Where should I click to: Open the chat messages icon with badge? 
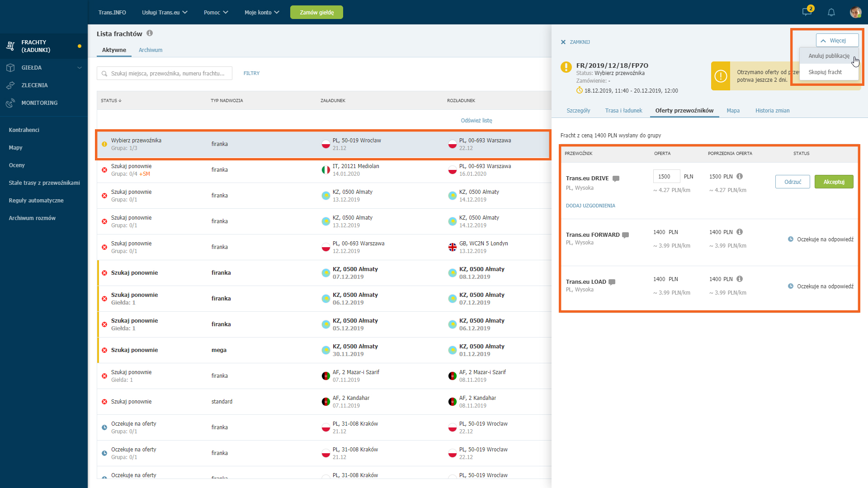[807, 12]
